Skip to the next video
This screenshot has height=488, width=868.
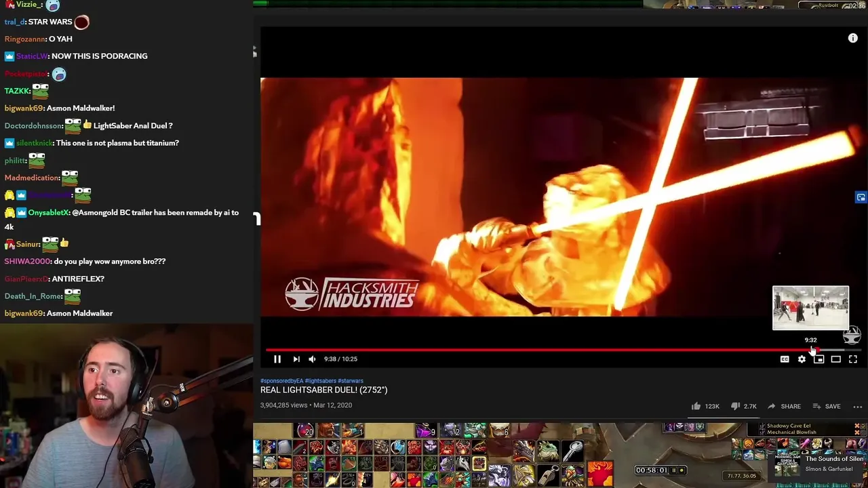click(x=296, y=359)
